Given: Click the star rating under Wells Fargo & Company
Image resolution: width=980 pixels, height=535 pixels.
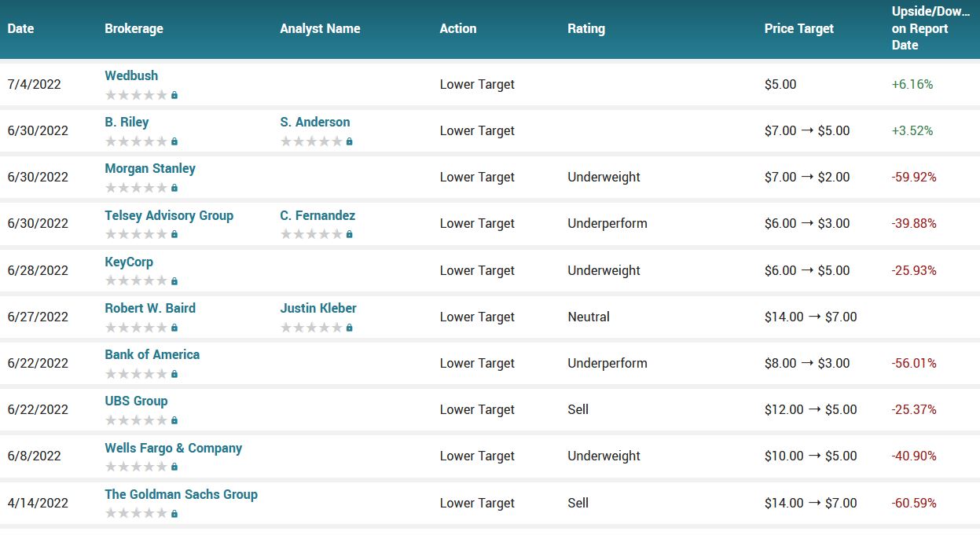Looking at the screenshot, I should click(136, 467).
